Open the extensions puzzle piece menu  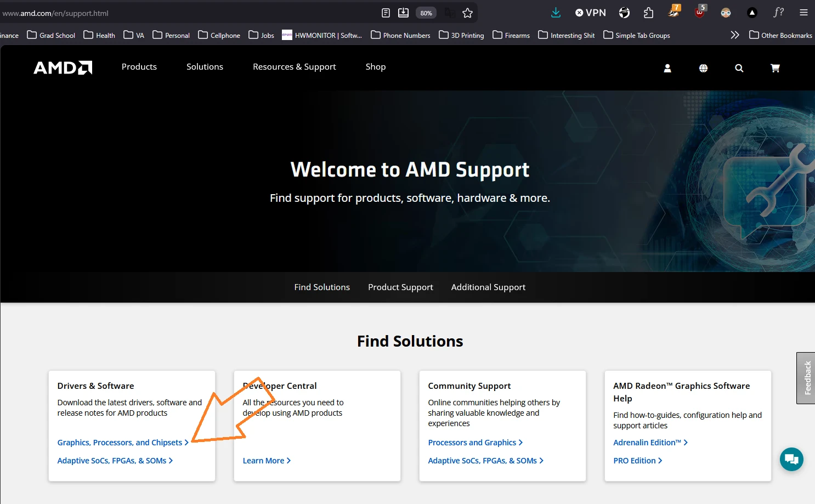[648, 13]
